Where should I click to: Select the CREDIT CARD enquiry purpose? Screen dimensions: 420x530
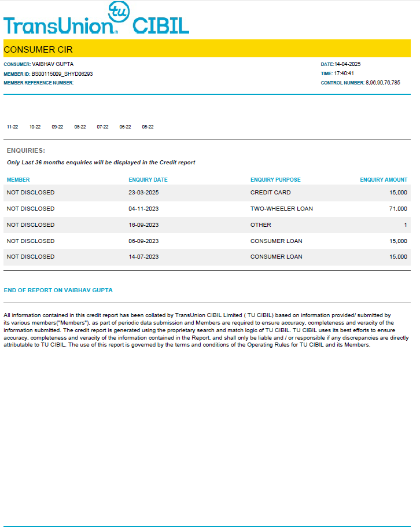click(270, 192)
